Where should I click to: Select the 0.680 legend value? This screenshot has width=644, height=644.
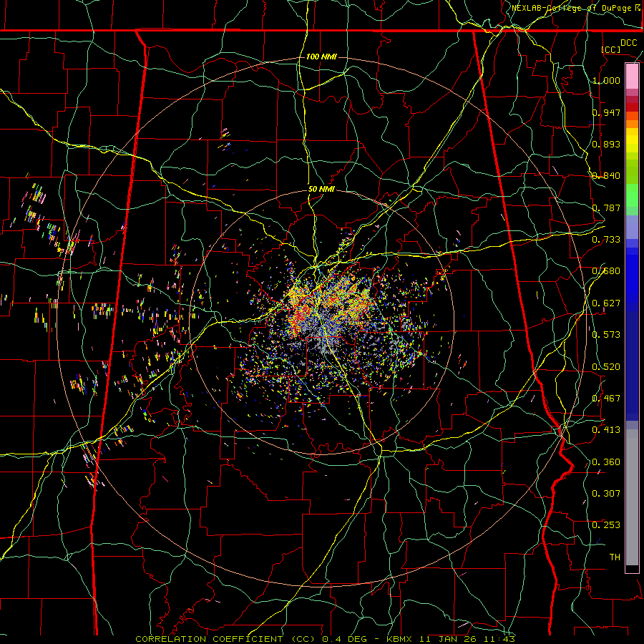pos(606,271)
